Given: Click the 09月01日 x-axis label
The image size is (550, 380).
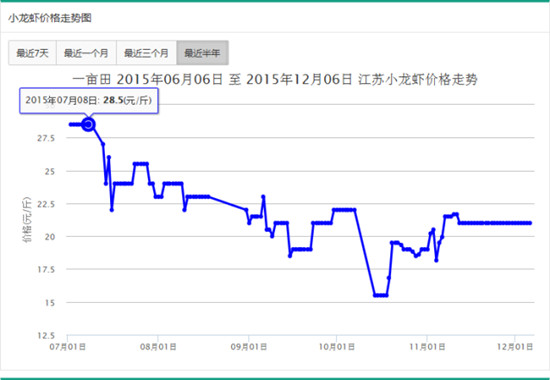Looking at the screenshot, I should [248, 347].
